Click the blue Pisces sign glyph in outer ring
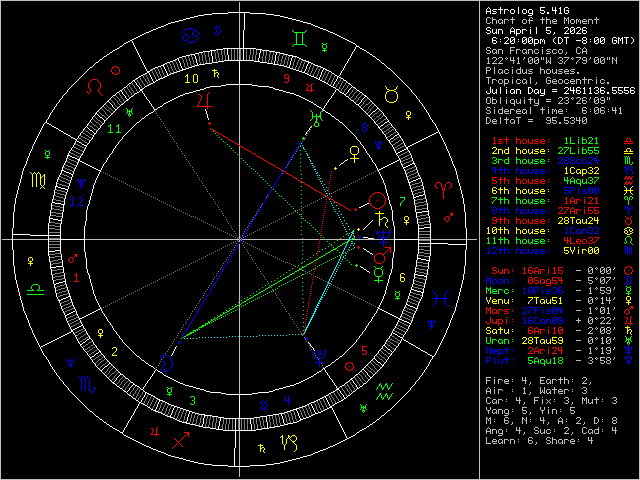 coord(441,298)
